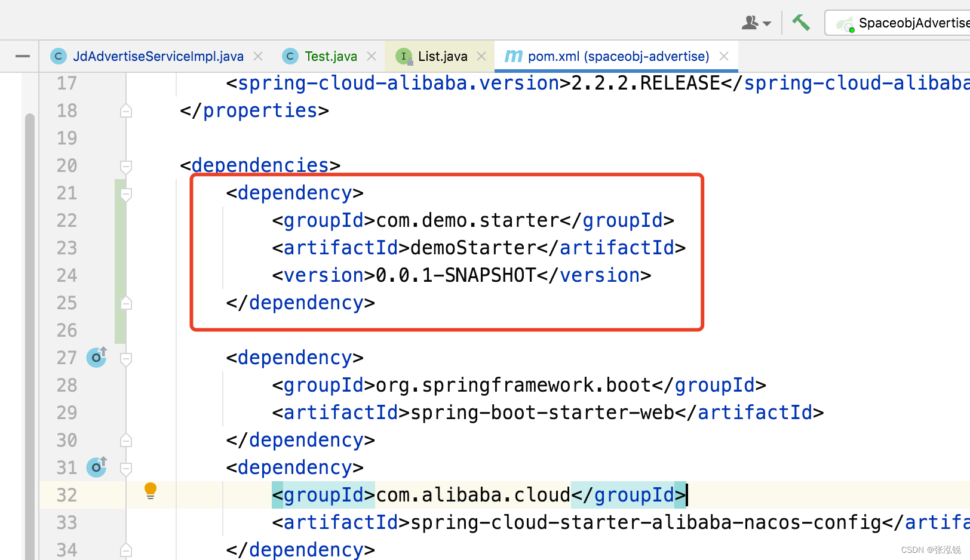Collapse the dependency block at line 21
The height and width of the screenshot is (560, 970).
[x=126, y=193]
